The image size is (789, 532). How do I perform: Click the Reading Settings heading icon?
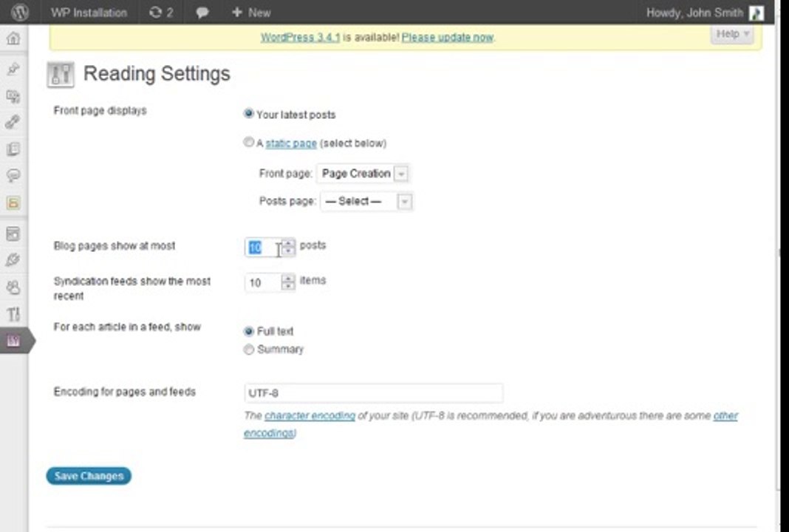pyautogui.click(x=61, y=75)
